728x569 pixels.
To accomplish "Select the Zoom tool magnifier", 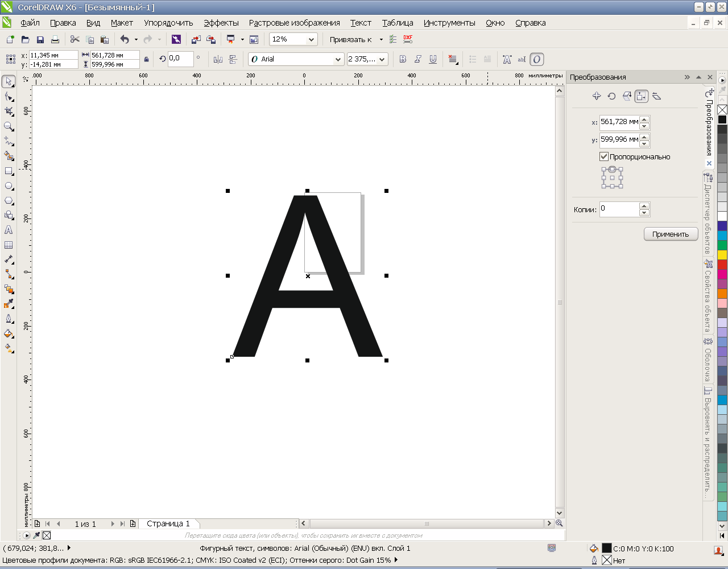I will (9, 126).
